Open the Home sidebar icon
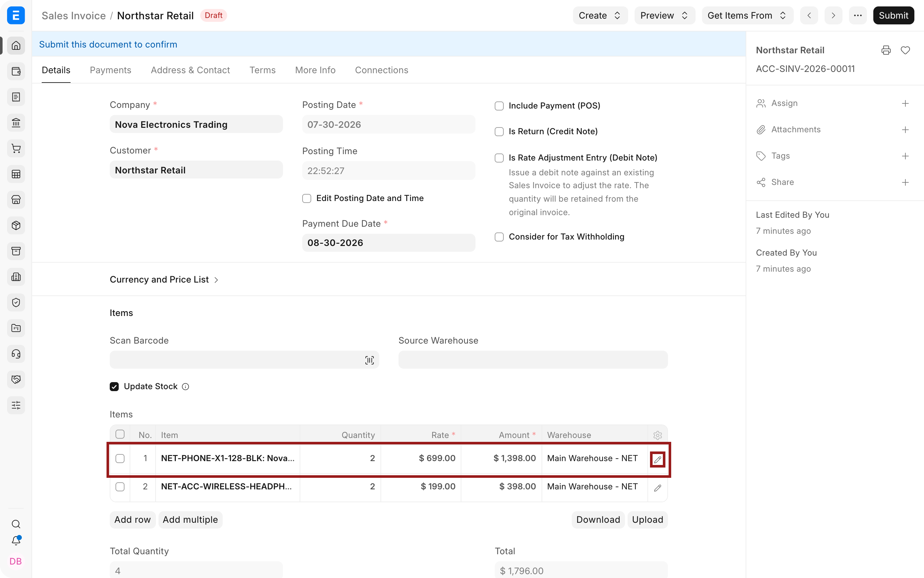The image size is (924, 578). 16,46
